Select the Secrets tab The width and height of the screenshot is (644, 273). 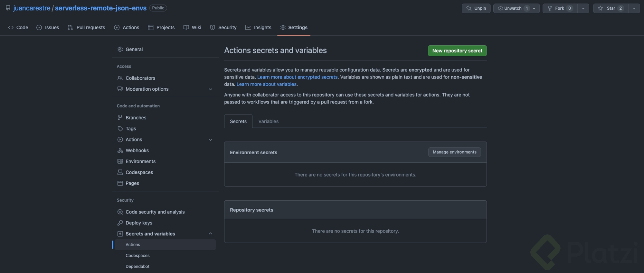click(x=238, y=121)
